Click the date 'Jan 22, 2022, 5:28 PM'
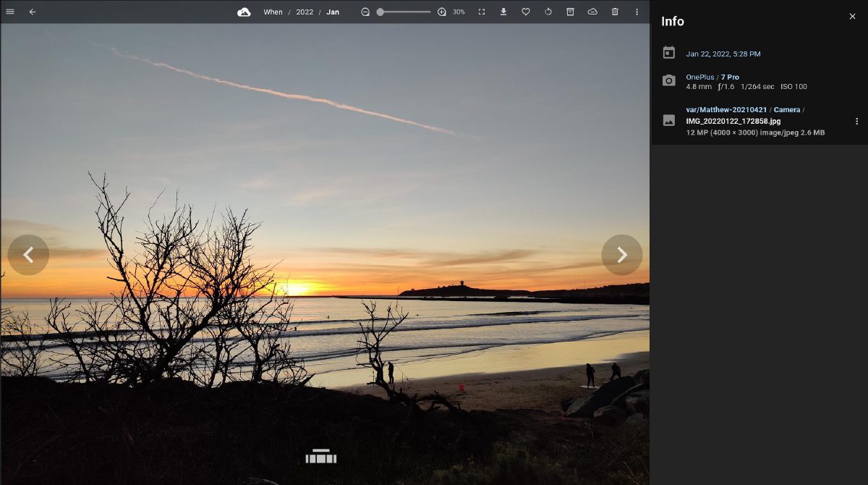 pyautogui.click(x=723, y=54)
